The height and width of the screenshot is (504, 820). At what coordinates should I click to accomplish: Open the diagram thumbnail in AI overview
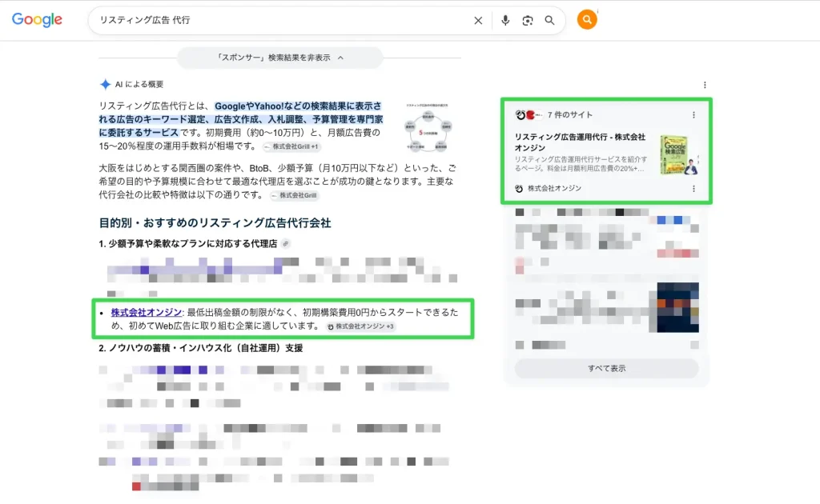click(x=428, y=127)
